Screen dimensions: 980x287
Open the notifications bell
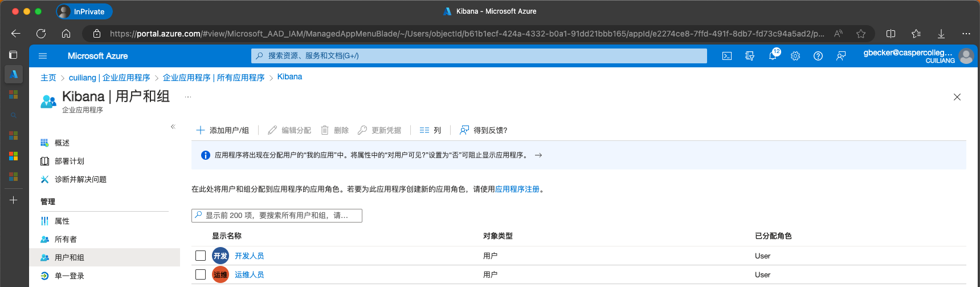coord(773,56)
